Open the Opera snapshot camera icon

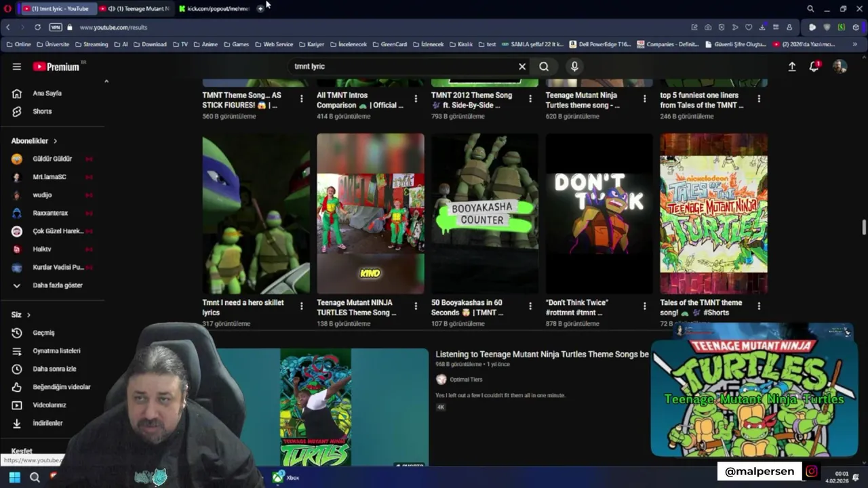708,27
